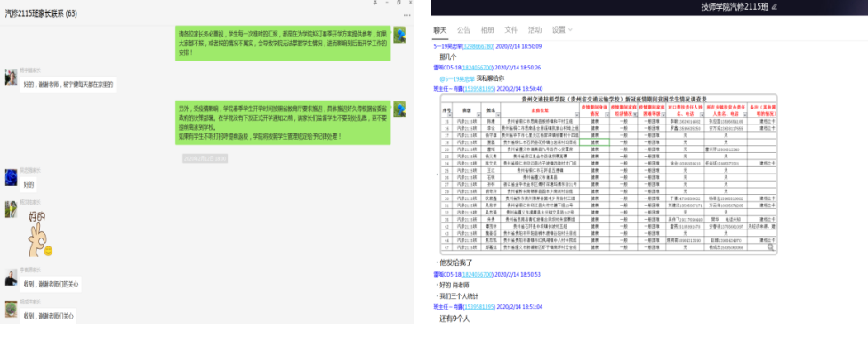The image size is (868, 339).
Task: Open QQ number link 3298666780
Action: (x=478, y=46)
